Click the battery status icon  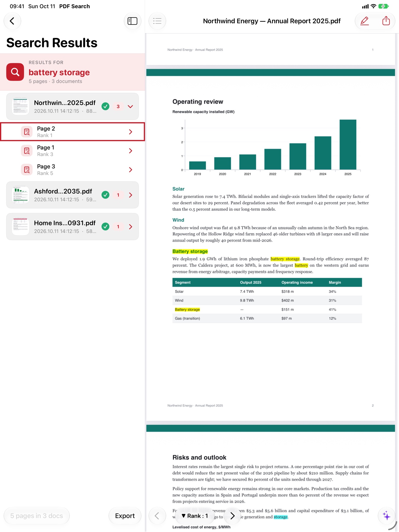pos(384,6)
